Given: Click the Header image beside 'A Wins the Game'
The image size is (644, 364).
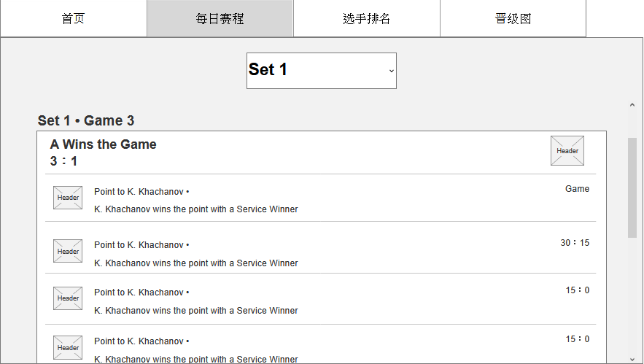Looking at the screenshot, I should (567, 151).
